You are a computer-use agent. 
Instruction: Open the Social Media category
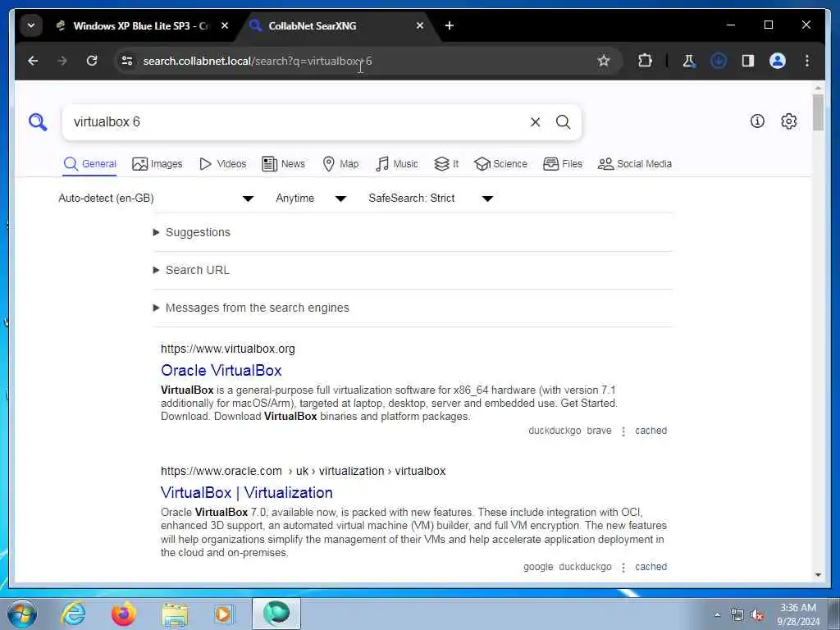635,164
